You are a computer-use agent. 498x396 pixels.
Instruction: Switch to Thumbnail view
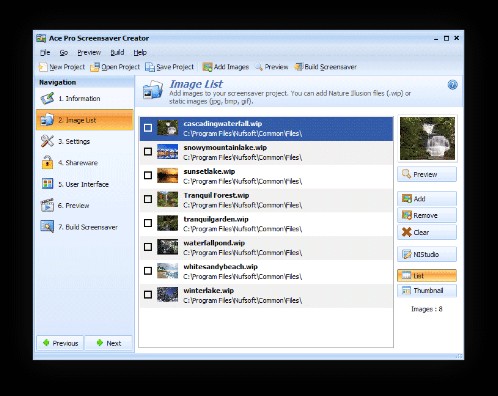pyautogui.click(x=427, y=291)
